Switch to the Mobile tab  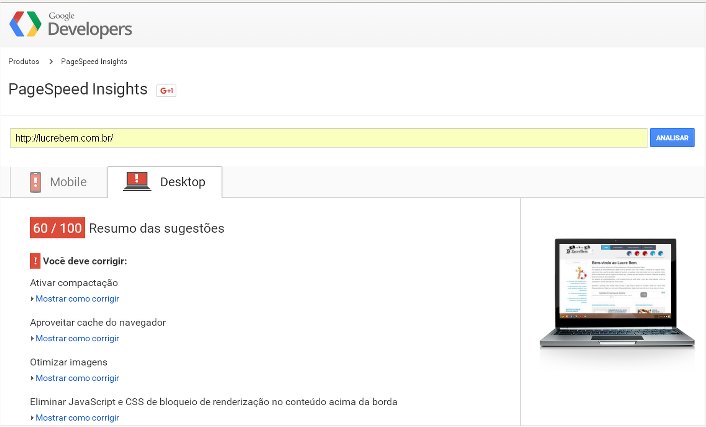pos(59,182)
